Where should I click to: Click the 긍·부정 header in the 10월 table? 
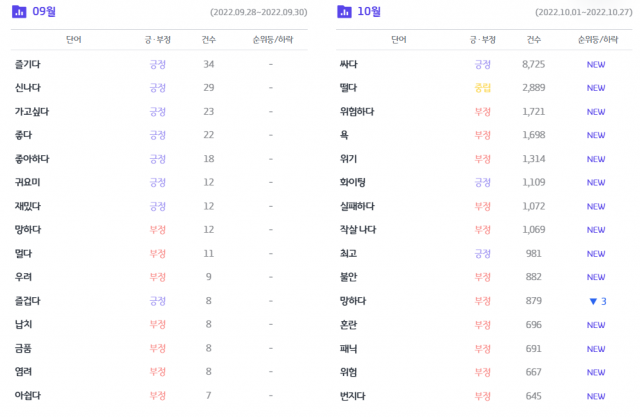[482, 40]
